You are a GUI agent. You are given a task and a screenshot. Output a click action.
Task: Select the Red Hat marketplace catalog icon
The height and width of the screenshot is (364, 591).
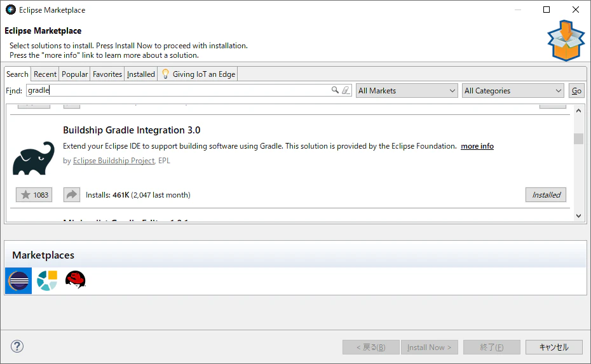point(76,280)
